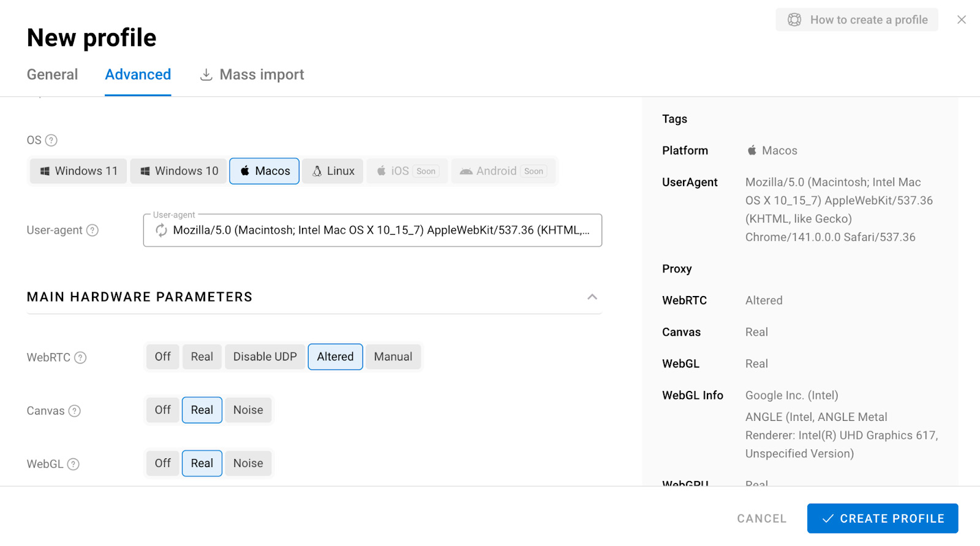This screenshot has height=546, width=980.
Task: Open the How to create a profile guide
Action: (x=857, y=20)
